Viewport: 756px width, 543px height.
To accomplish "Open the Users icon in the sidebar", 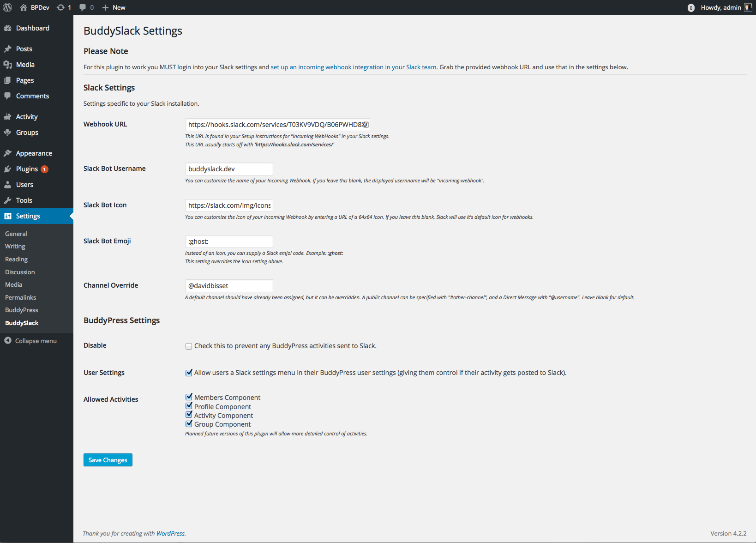I will [x=8, y=184].
